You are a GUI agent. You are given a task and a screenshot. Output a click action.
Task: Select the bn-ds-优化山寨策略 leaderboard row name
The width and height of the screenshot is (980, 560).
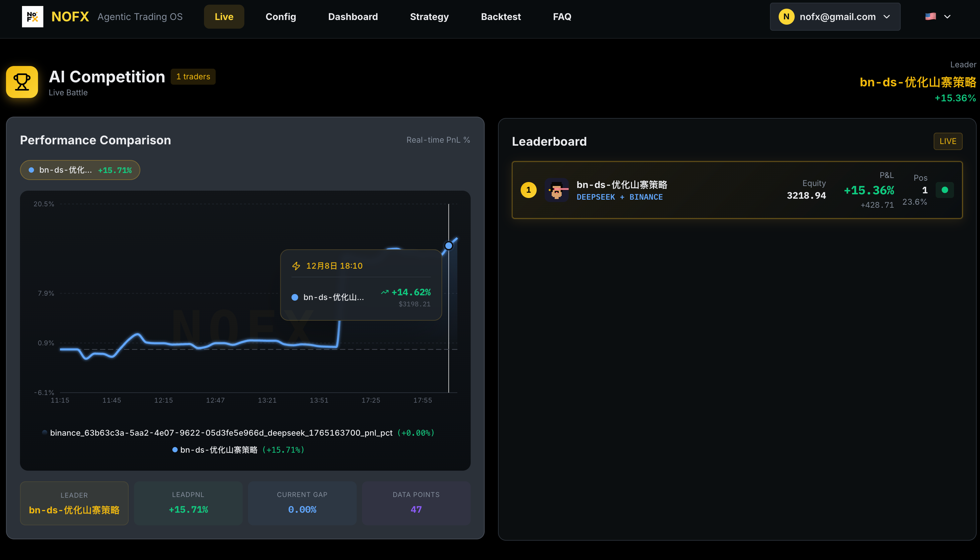[x=622, y=185]
